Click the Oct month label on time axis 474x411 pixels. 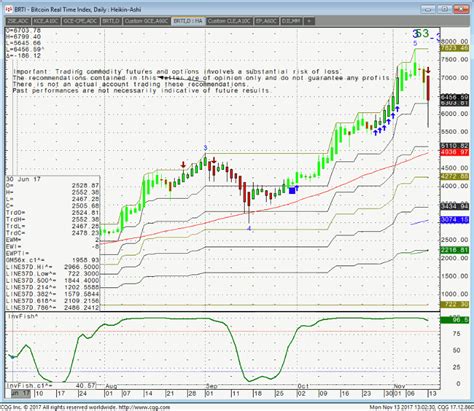pyautogui.click(x=303, y=386)
